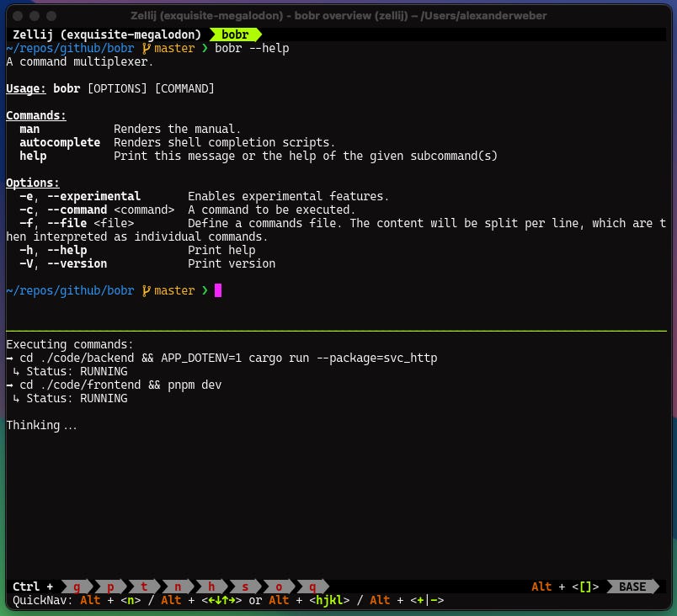Image resolution: width=677 pixels, height=616 pixels.
Task: Click the QuickNav hint line
Action: [228, 600]
